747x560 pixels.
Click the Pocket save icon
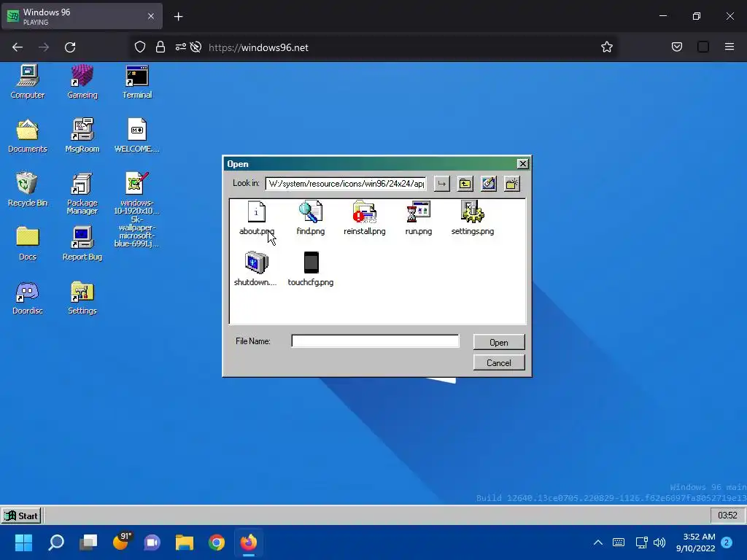677,47
